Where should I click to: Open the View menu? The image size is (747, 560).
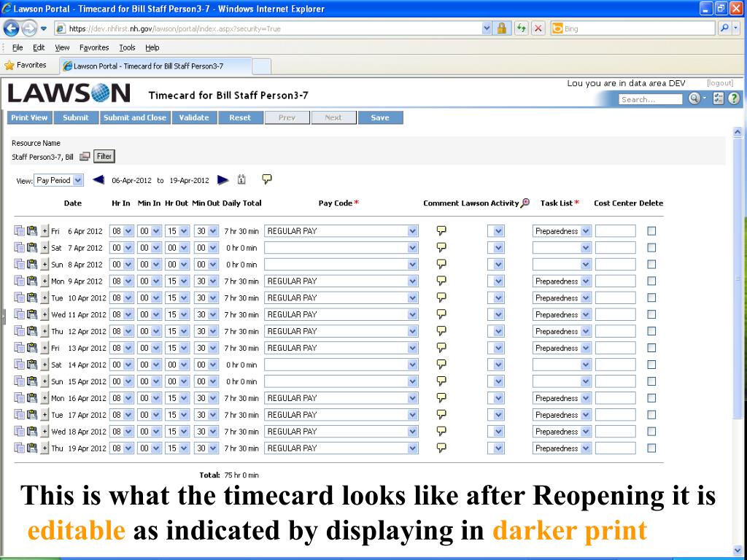62,47
